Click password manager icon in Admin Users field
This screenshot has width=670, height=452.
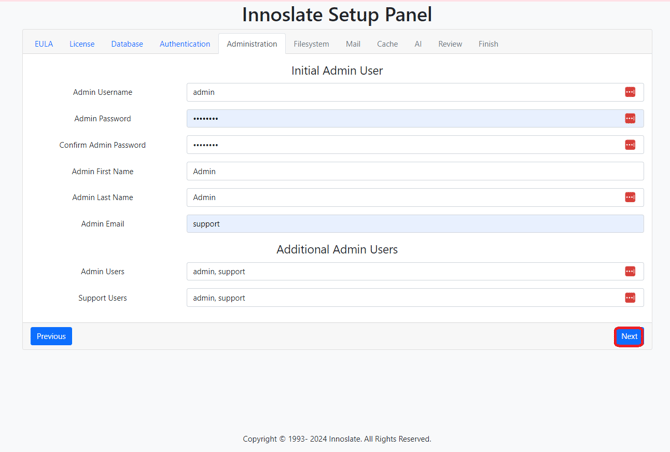click(x=630, y=271)
